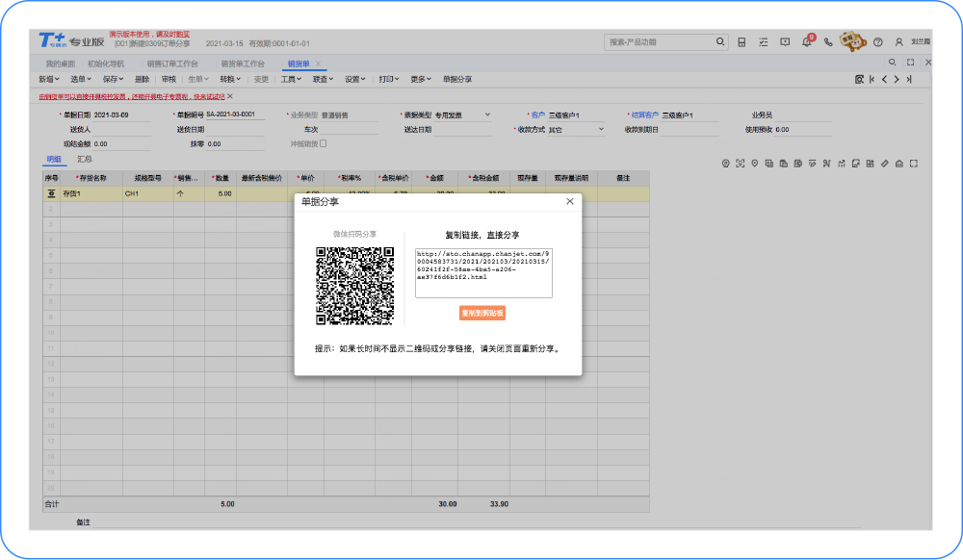Select the 明细 tab
Screen dimensions: 963x560
(54, 160)
